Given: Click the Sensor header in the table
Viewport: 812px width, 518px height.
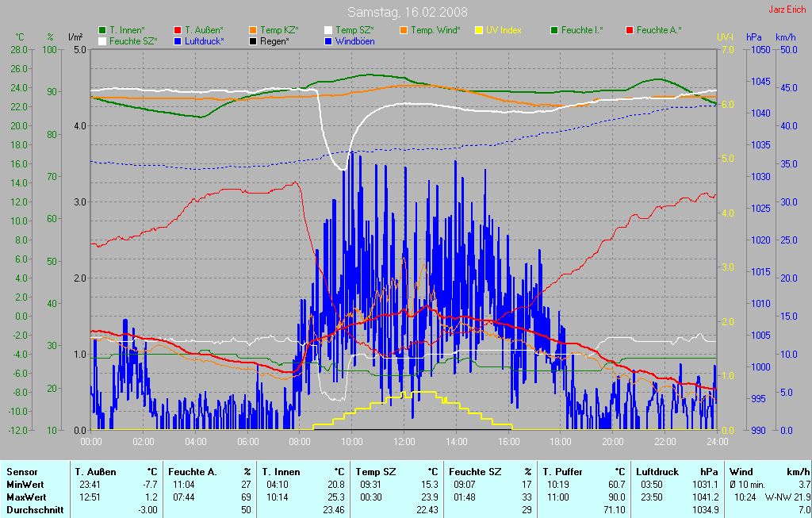Looking at the screenshot, I should [22, 472].
